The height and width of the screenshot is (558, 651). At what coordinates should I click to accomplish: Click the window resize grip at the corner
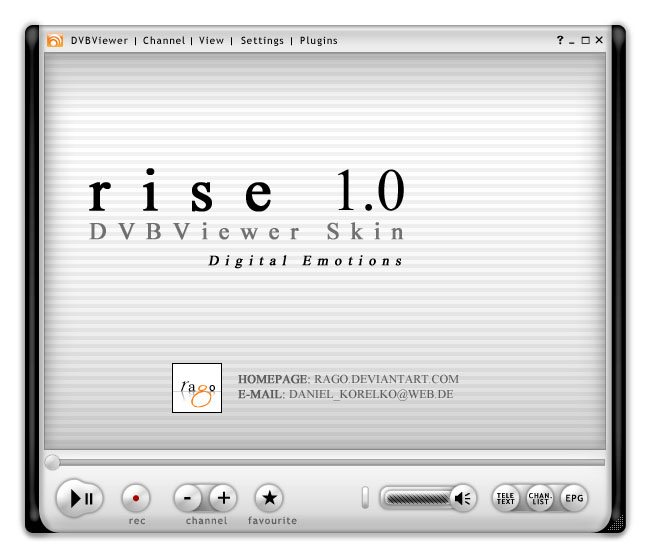(x=616, y=523)
